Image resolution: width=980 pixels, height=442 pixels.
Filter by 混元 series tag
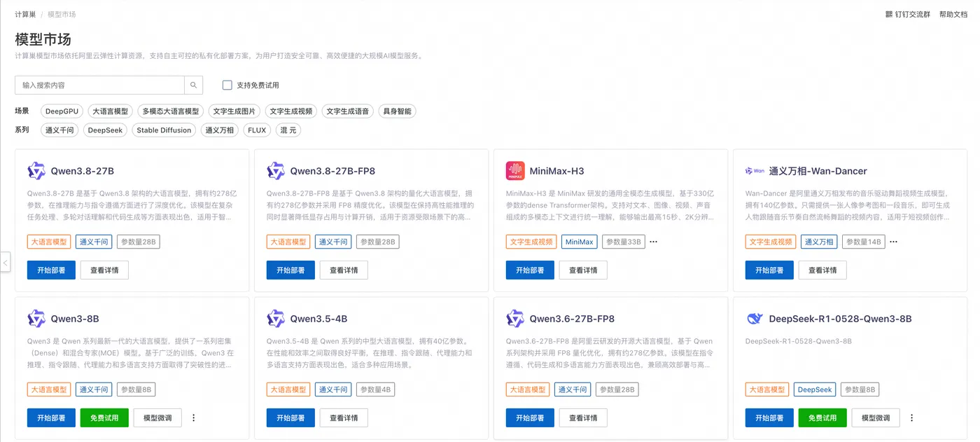pos(288,130)
